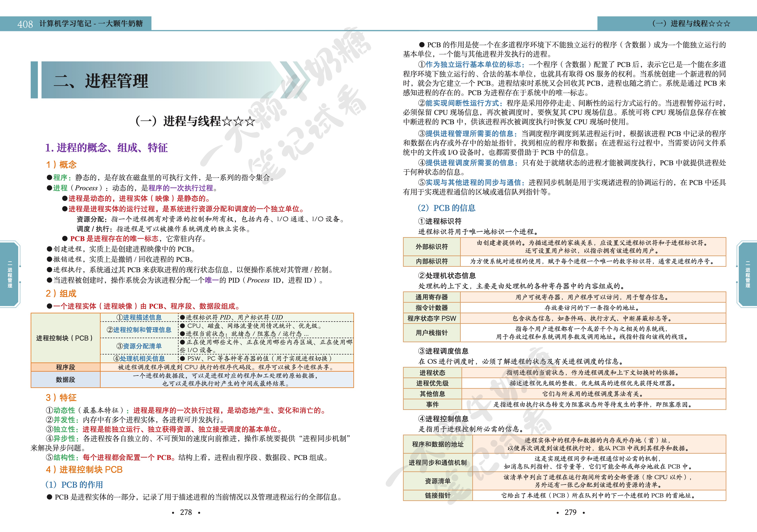The image size is (757, 532).
Task: Click the blue heading (1) PCB 的作用
Action: click(x=74, y=485)
